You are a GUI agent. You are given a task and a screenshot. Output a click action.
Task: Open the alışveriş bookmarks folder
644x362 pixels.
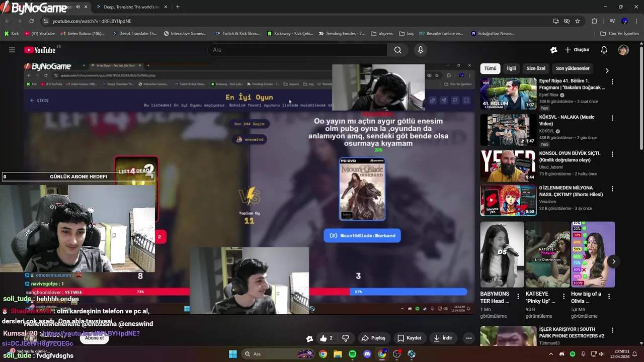tap(382, 34)
